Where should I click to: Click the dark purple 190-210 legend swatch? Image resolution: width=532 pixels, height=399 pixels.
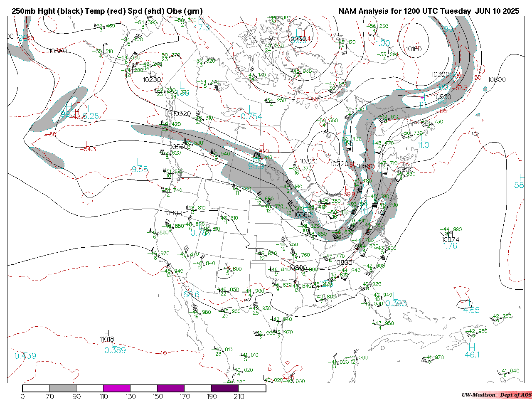[225, 388]
